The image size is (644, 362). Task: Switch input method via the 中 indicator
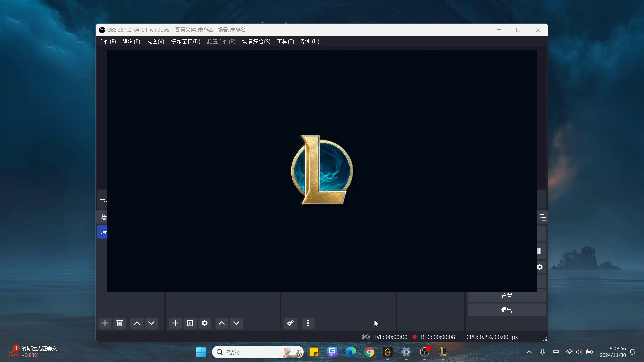[556, 352]
